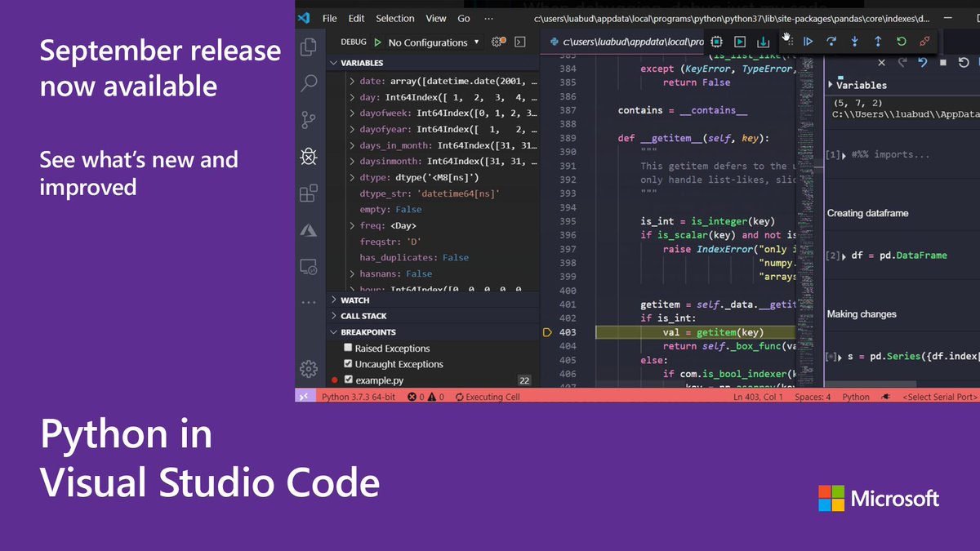Click the errors and warnings count in status bar
Image resolution: width=980 pixels, height=551 pixels.
[x=426, y=397]
